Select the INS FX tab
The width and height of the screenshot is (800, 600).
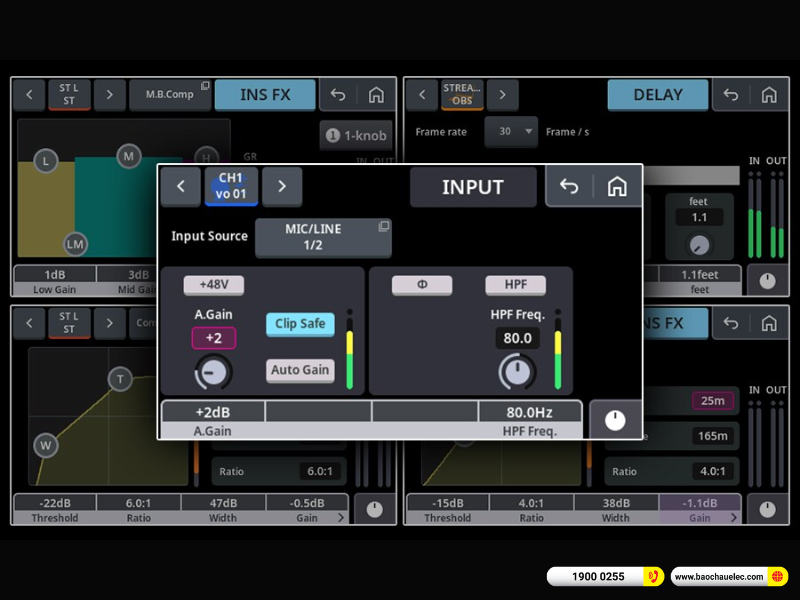(x=265, y=95)
